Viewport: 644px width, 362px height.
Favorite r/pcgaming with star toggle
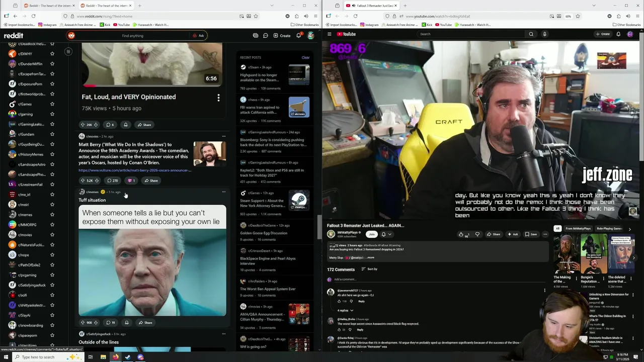[52, 275]
